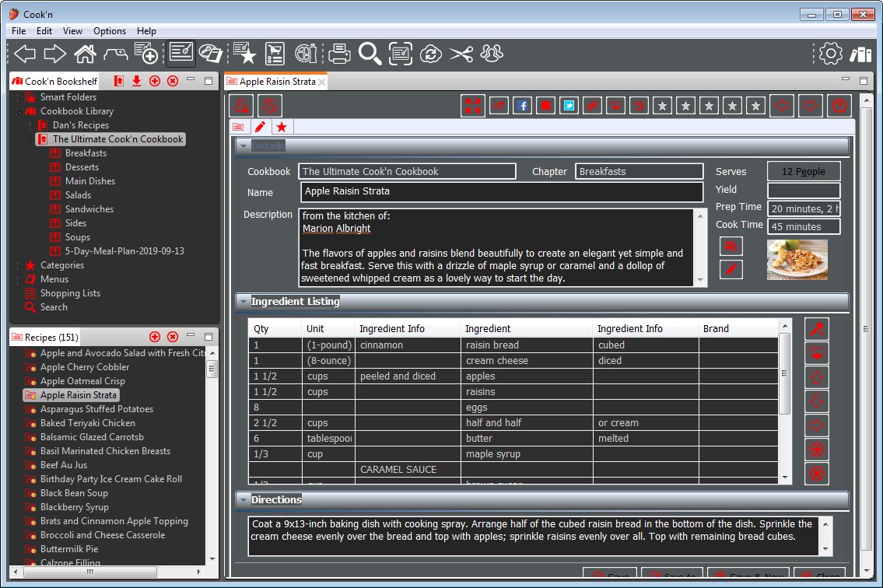Screen dimensions: 883x588
Task: Click the community people icon
Action: [x=492, y=54]
